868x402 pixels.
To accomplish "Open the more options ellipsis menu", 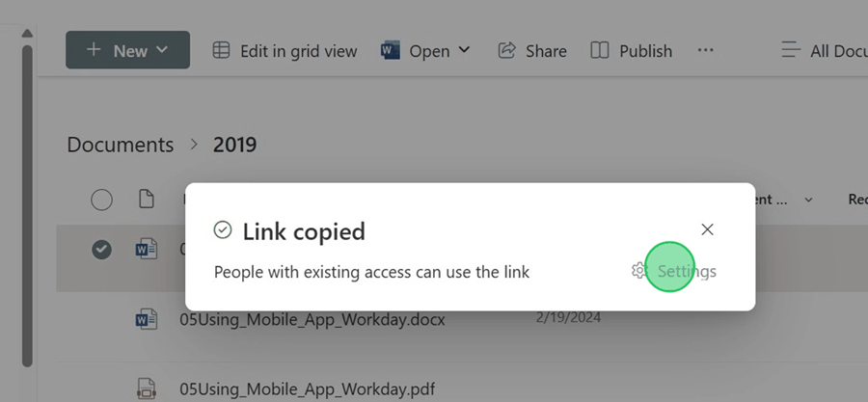I will pyautogui.click(x=706, y=51).
